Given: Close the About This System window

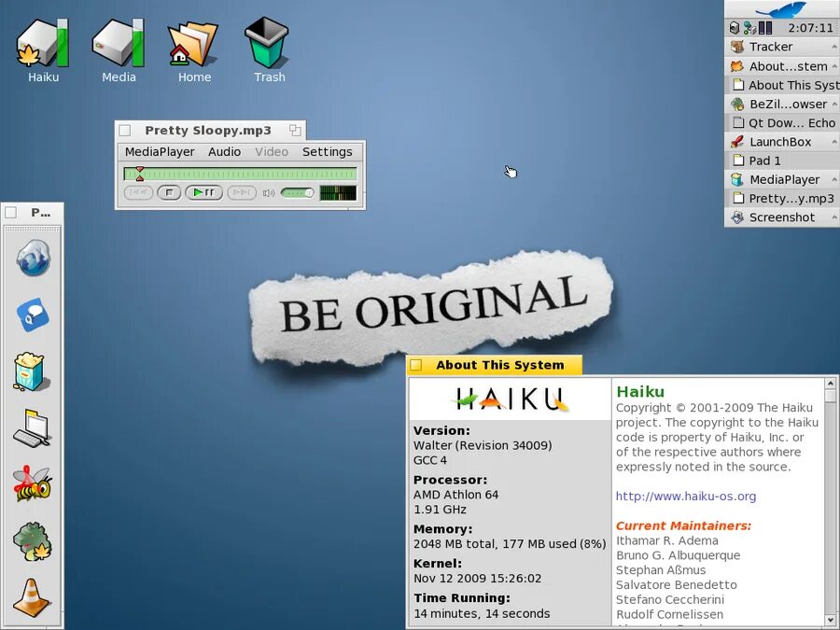Looking at the screenshot, I should (415, 365).
